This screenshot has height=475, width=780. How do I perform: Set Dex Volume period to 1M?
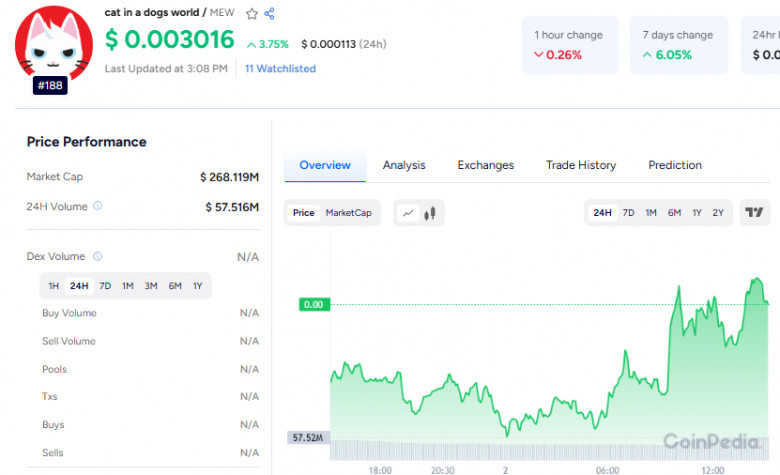click(128, 286)
